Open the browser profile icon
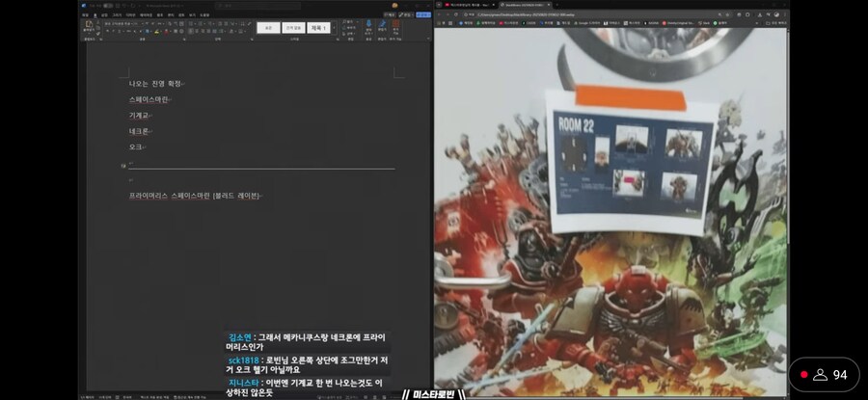Screen dimensions: 868x400 (776, 14)
